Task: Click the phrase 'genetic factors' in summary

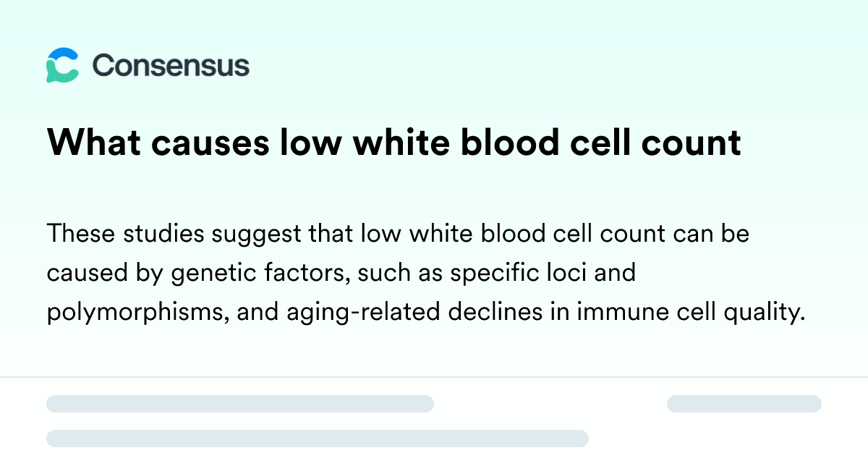Action: [x=252, y=275]
